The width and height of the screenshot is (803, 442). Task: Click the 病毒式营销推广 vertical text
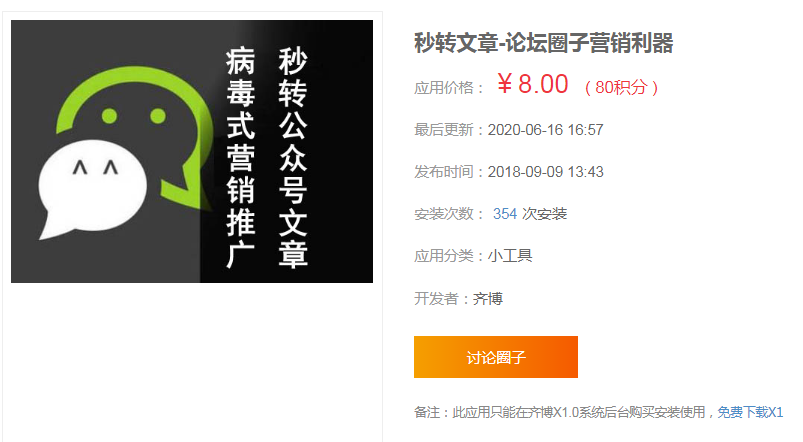coord(241,157)
